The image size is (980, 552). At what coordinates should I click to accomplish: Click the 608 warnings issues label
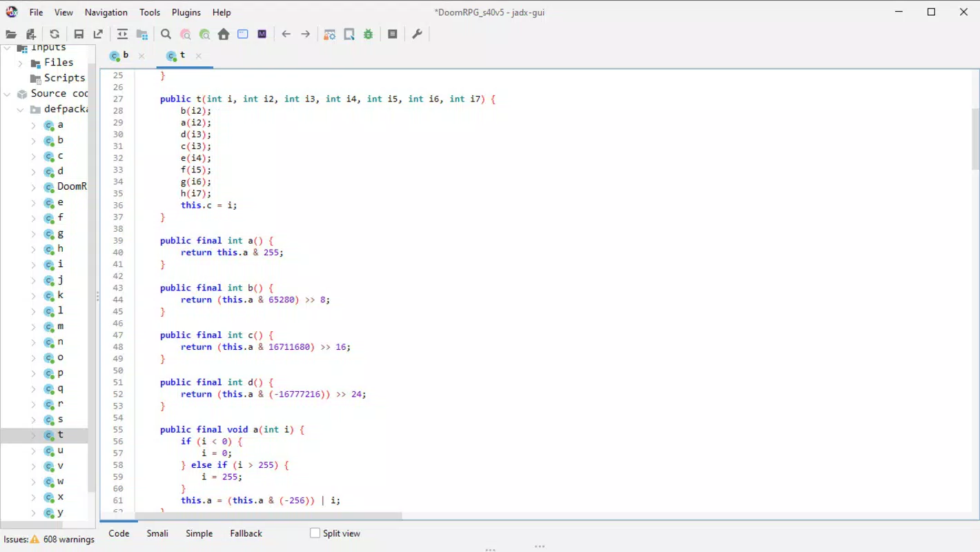(x=68, y=540)
